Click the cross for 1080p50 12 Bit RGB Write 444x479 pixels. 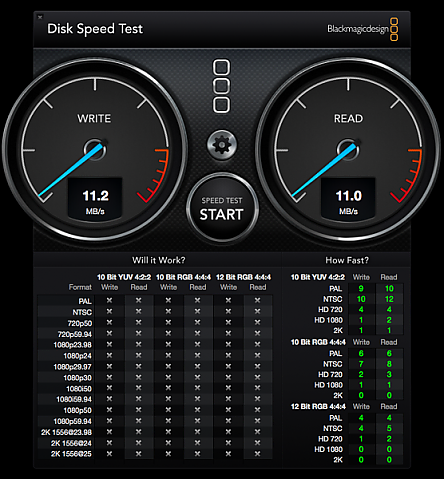point(228,410)
